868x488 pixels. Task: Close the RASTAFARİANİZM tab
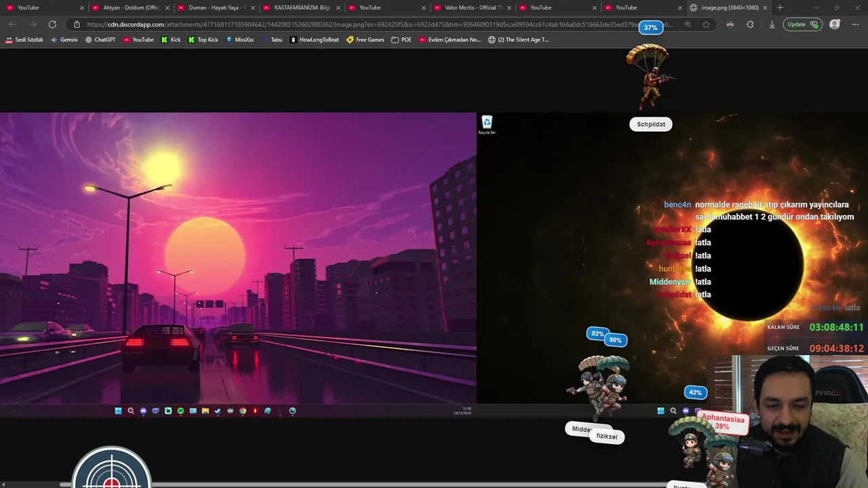[338, 7]
